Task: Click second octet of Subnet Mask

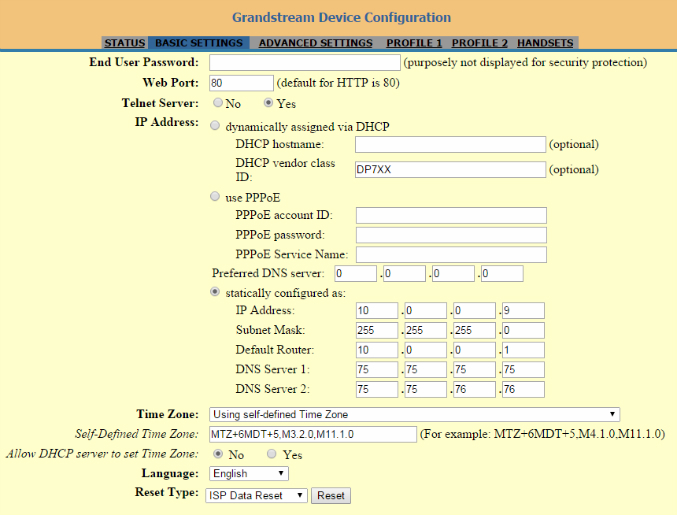Action: click(426, 330)
